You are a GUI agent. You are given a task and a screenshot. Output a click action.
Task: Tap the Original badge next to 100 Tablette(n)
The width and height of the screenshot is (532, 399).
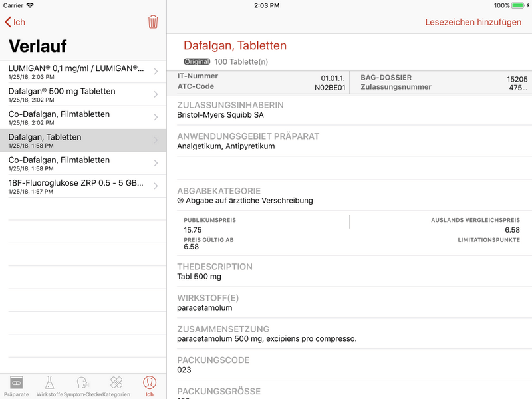(197, 62)
